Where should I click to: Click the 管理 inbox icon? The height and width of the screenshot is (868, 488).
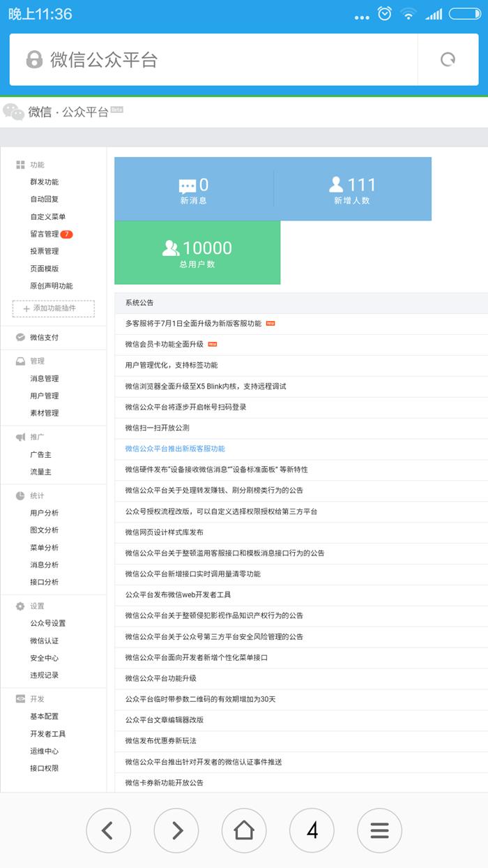pyautogui.click(x=20, y=361)
